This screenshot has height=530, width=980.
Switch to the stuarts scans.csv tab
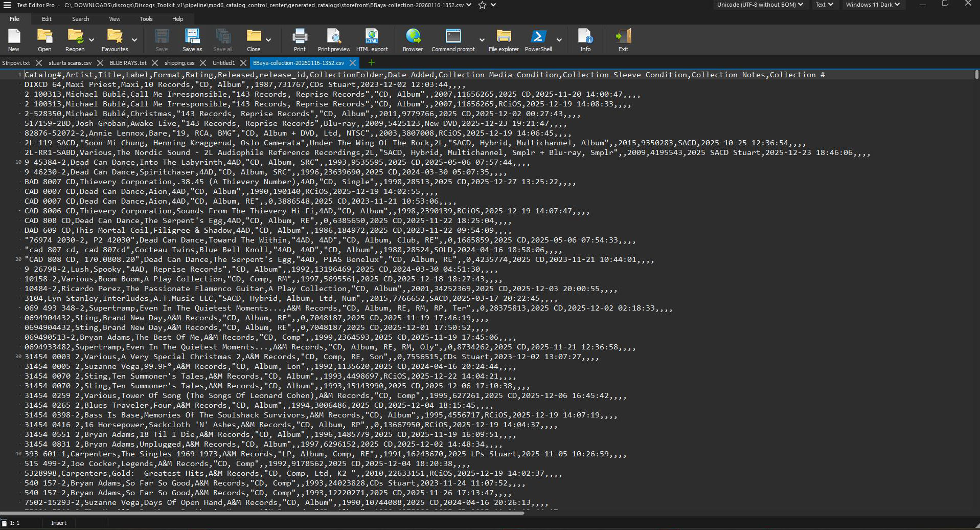pyautogui.click(x=70, y=63)
